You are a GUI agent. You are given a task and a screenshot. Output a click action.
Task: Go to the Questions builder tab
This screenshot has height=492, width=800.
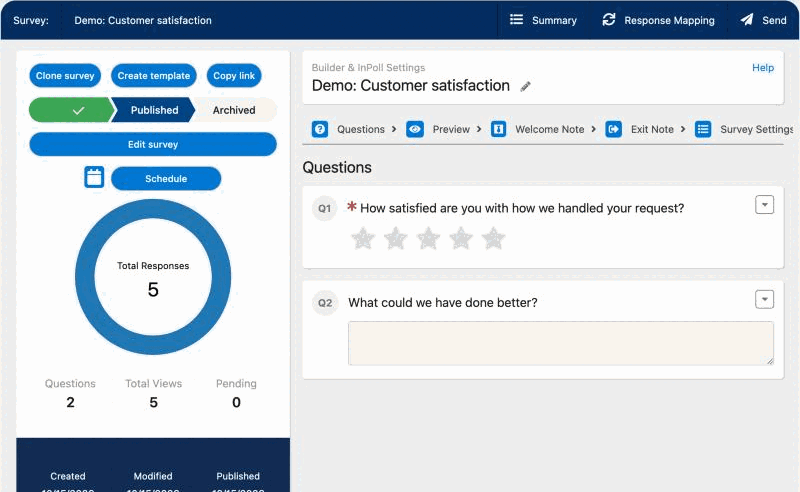[x=361, y=129]
